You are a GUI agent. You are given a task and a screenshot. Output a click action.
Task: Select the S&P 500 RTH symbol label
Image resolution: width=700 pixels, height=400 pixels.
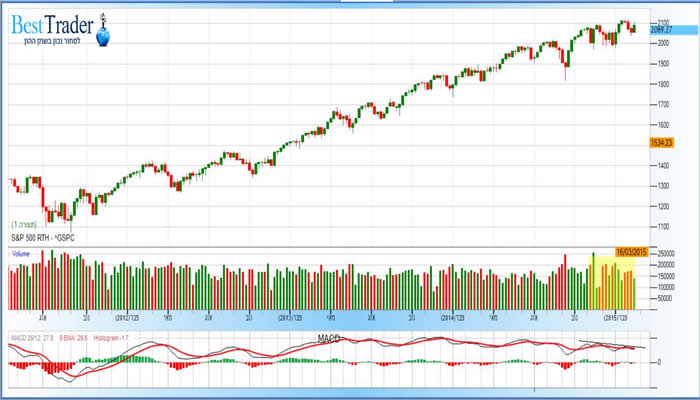tap(42, 238)
